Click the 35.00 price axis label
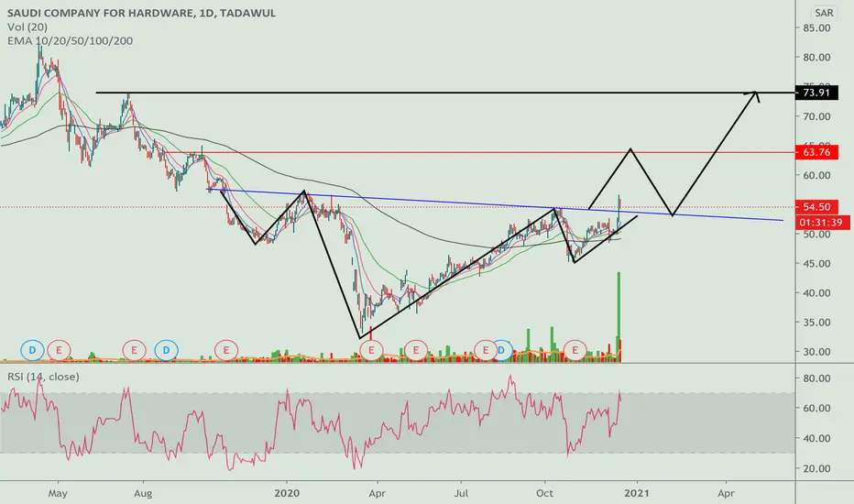854x504 pixels. (816, 322)
